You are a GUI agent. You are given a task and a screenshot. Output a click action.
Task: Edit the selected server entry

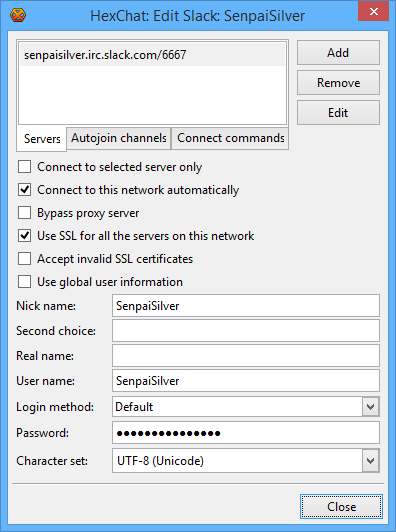338,112
